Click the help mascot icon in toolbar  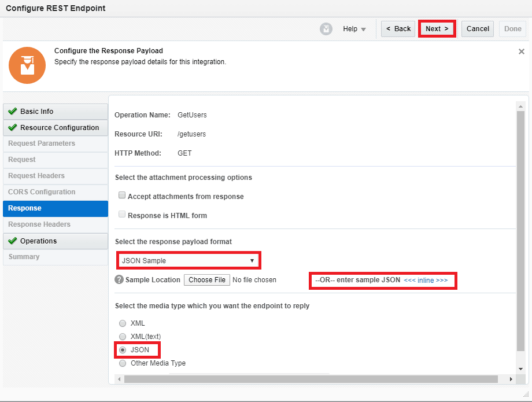coord(327,29)
